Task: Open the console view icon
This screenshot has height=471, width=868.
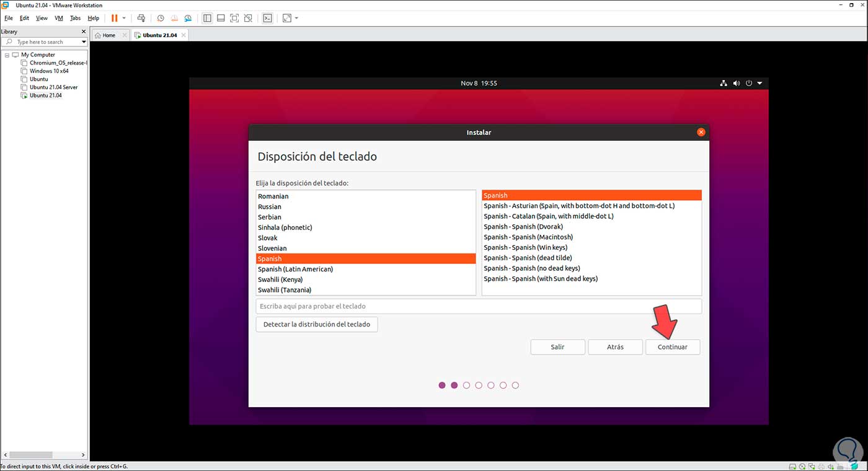Action: tap(267, 18)
